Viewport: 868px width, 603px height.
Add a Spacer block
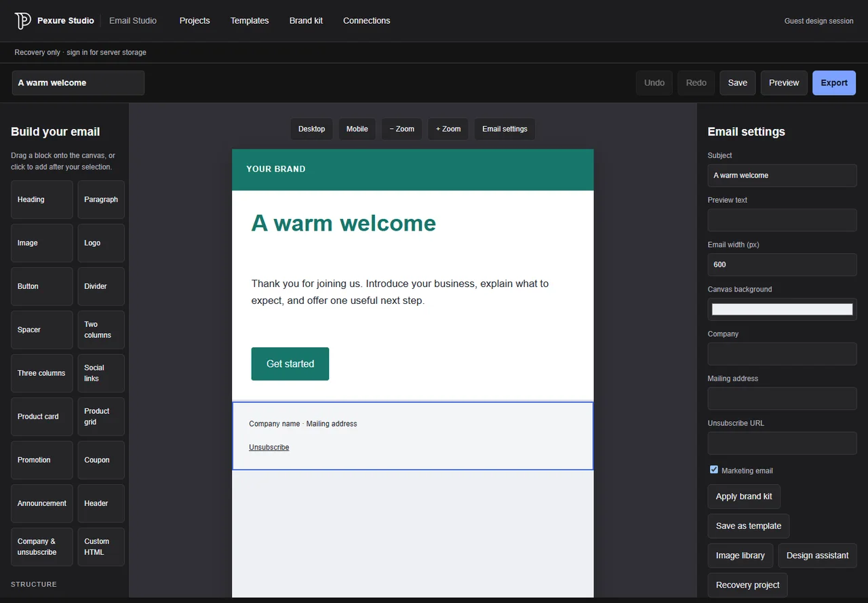tap(42, 330)
